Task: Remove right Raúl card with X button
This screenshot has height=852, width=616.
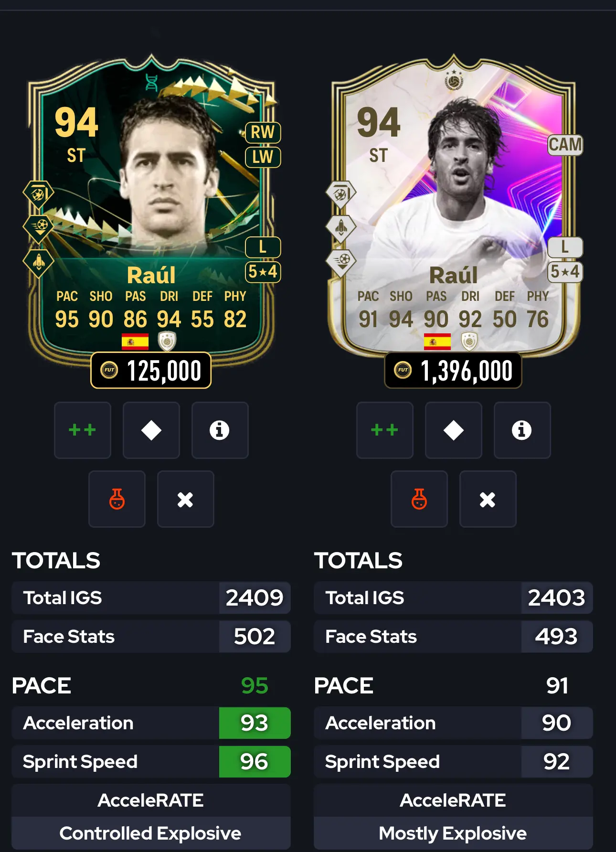Action: pyautogui.click(x=488, y=499)
